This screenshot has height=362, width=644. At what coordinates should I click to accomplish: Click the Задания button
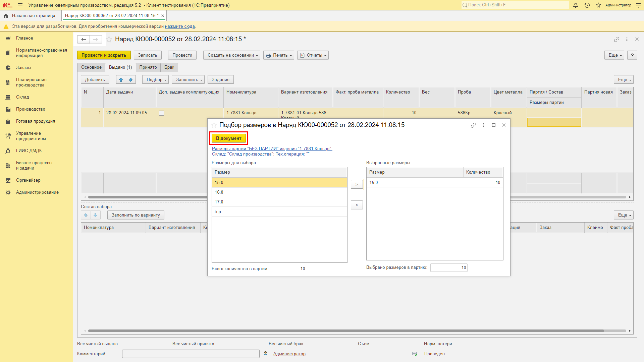[x=221, y=79]
